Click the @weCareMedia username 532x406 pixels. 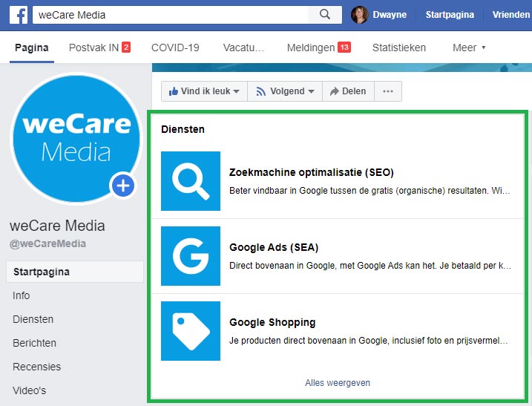[47, 243]
